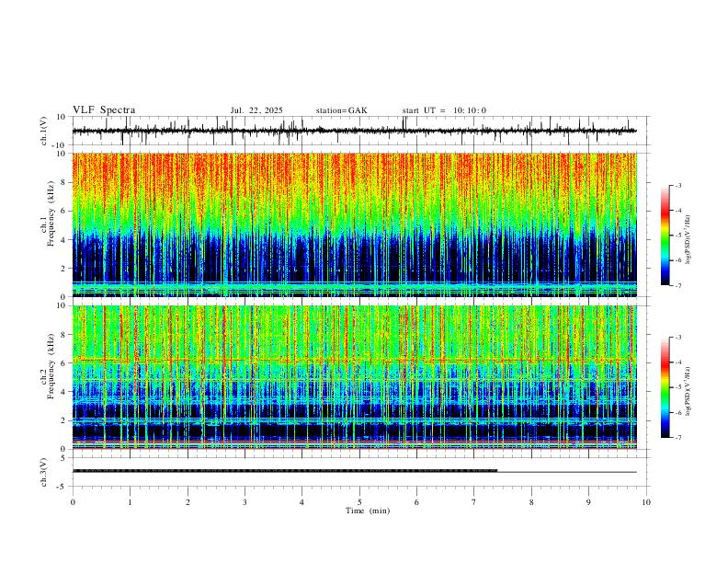Click tick label "7" on the Time axis
This screenshot has height=563, width=728.
(x=474, y=502)
